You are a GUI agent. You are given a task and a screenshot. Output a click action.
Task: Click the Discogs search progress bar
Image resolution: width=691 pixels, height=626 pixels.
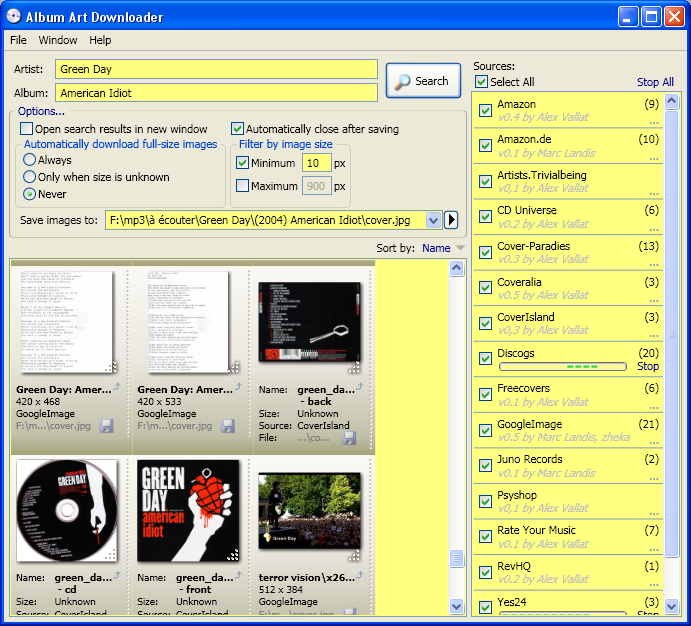pyautogui.click(x=563, y=367)
